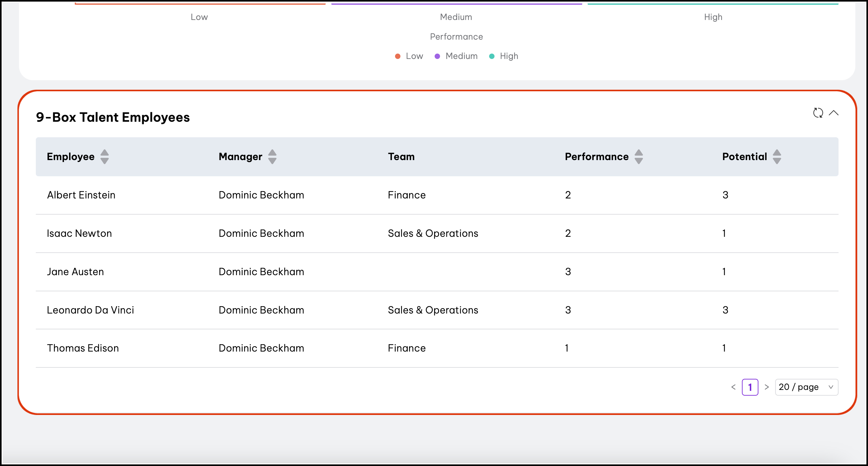The image size is (868, 466).
Task: Click Isaac Newton employee name
Action: point(79,234)
